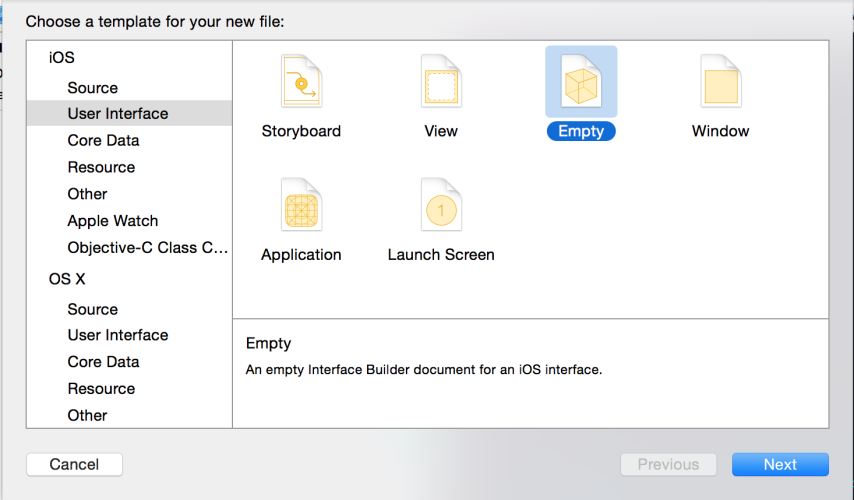Click the Next button

780,465
